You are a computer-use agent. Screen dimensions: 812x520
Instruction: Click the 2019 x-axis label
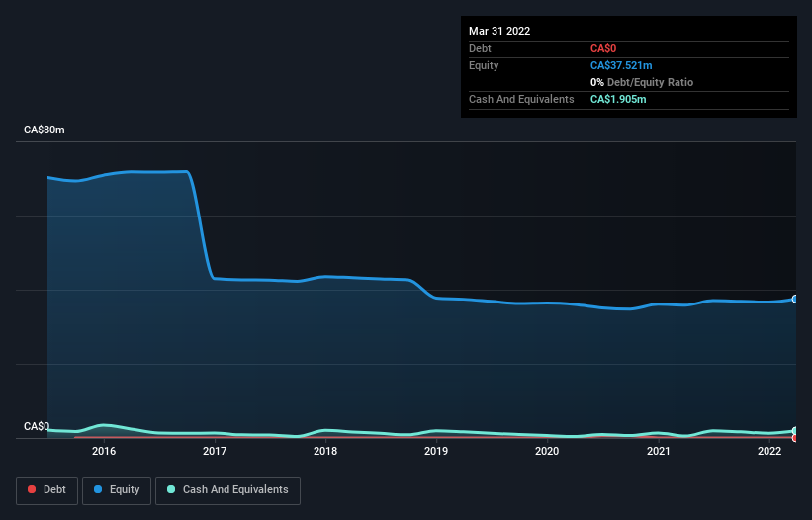pos(436,451)
